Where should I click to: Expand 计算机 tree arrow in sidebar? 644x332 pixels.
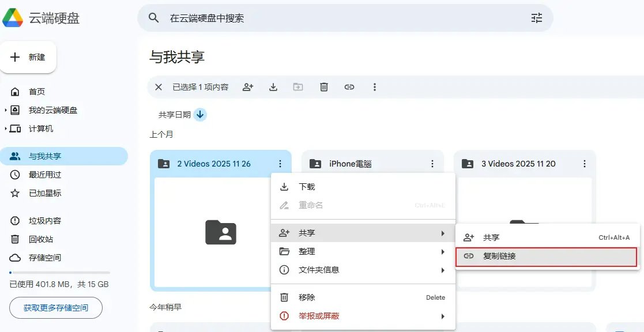6,129
